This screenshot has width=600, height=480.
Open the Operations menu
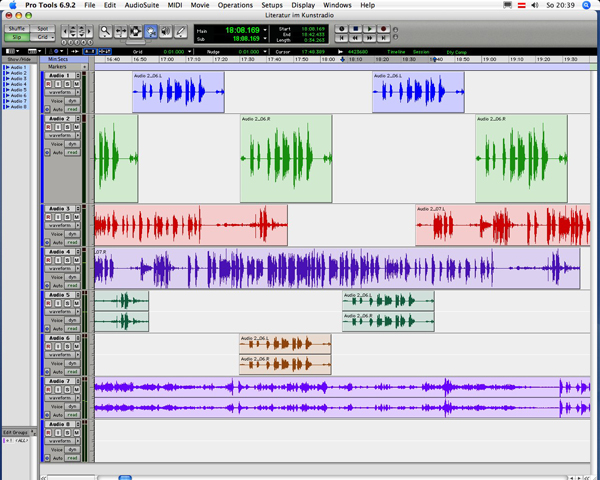pyautogui.click(x=236, y=5)
